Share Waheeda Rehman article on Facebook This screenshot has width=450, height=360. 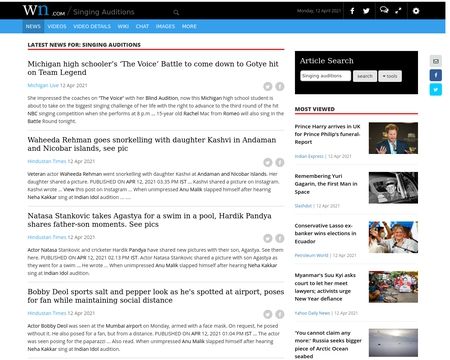click(280, 162)
